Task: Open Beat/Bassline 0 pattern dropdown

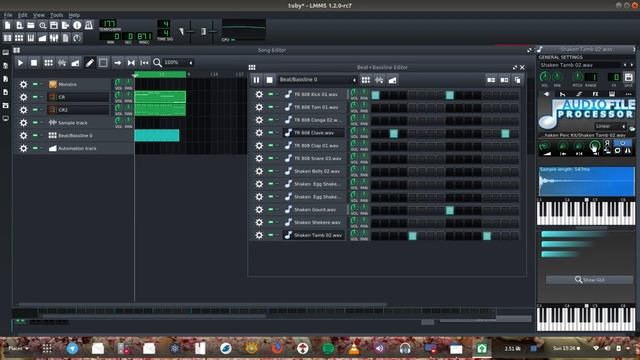Action: [317, 80]
